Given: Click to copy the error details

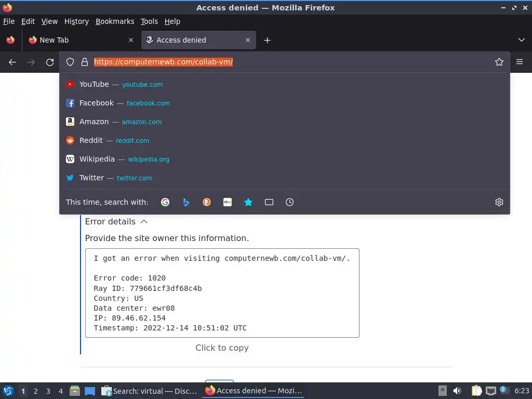Looking at the screenshot, I should coord(222,348).
